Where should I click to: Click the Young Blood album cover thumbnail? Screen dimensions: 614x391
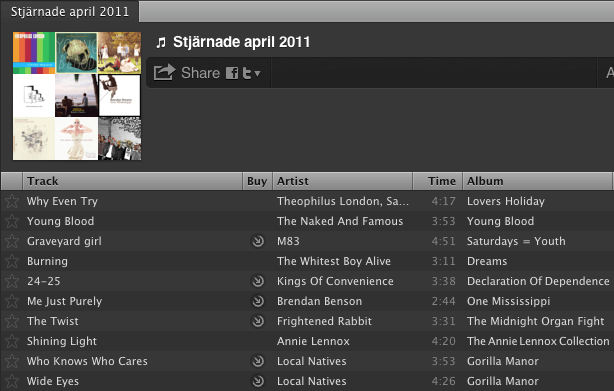click(76, 53)
